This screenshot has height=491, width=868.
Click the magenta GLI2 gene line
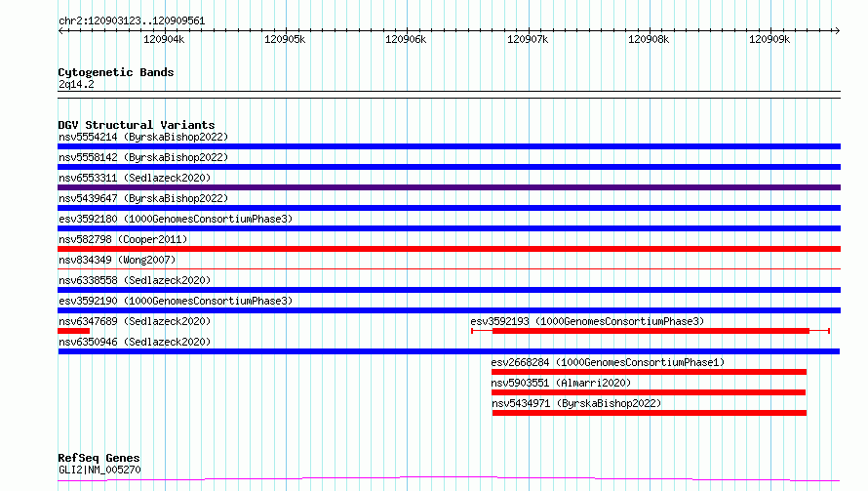449,479
